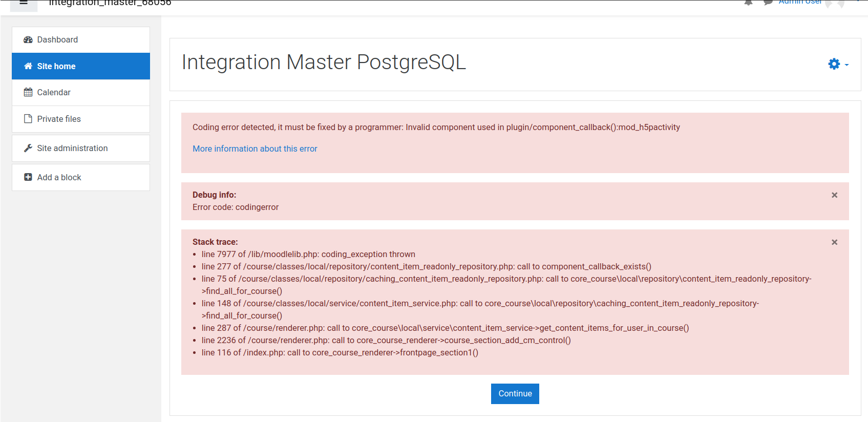
Task: Open Calendar from the sidebar
Action: pyautogui.click(x=81, y=92)
